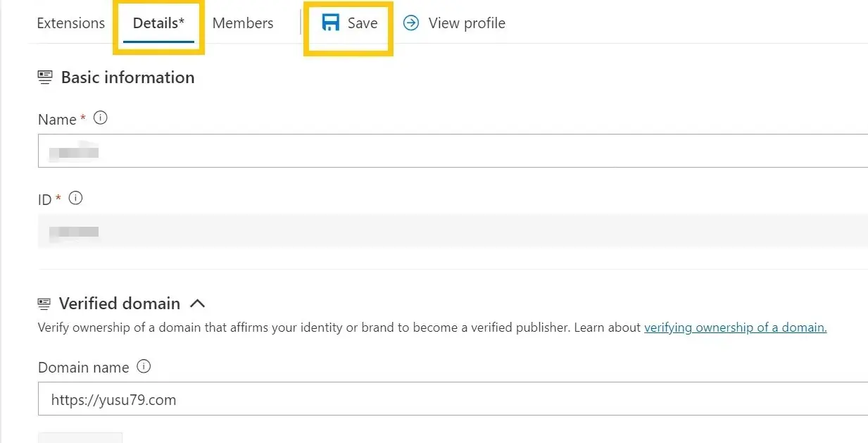868x443 pixels.
Task: Click the floppy disk Save icon
Action: point(331,23)
